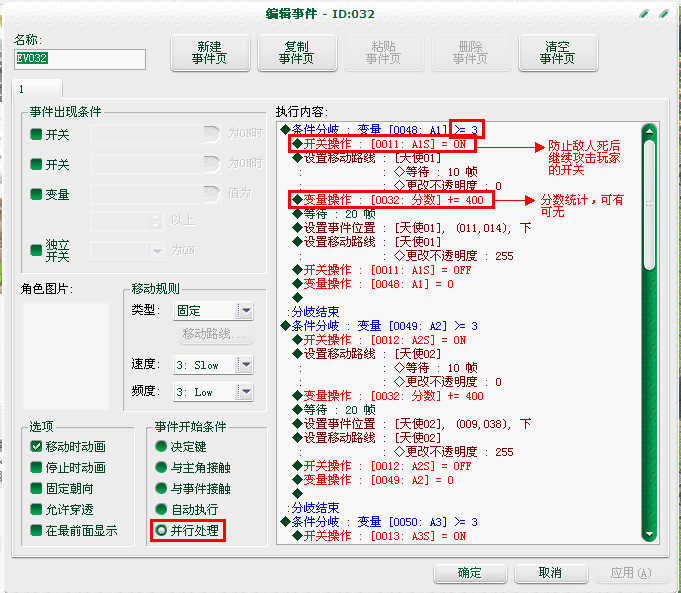Select line 变量操作 [0048: A1] = 0
The width and height of the screenshot is (681, 593).
point(373,284)
